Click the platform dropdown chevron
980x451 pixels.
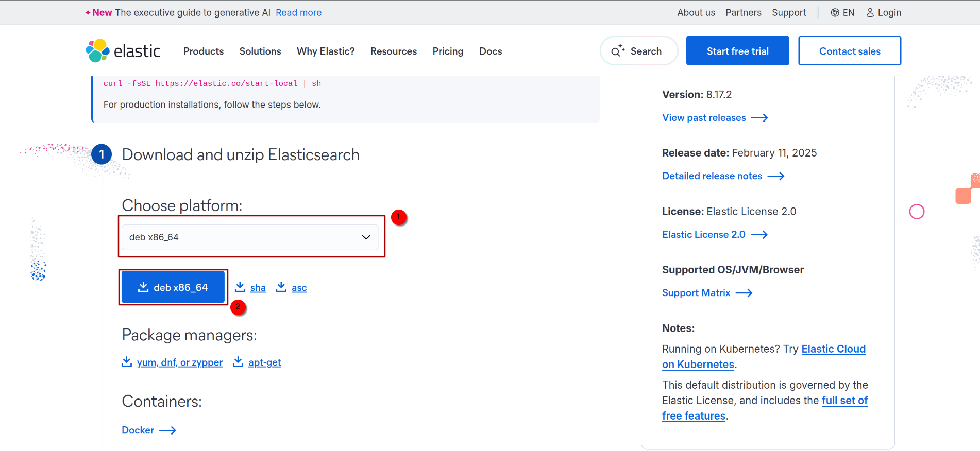tap(366, 237)
